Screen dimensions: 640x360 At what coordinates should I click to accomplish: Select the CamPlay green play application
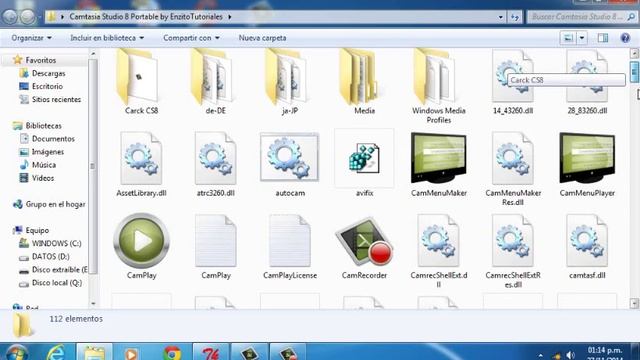[x=141, y=246]
